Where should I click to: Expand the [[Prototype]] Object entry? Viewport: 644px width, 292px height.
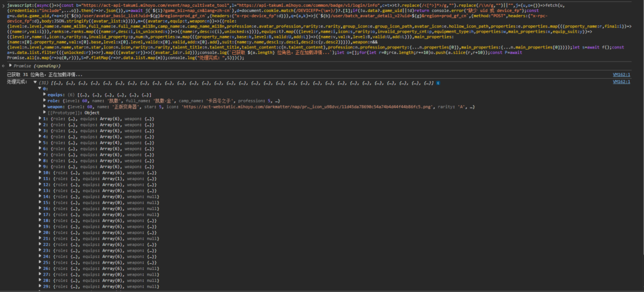point(45,113)
